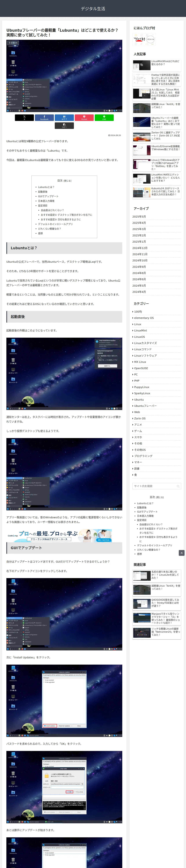Image resolution: width=186 pixels, height=868 pixels.
Task: Copy the article link with コピー button
Action: [x=64, y=126]
